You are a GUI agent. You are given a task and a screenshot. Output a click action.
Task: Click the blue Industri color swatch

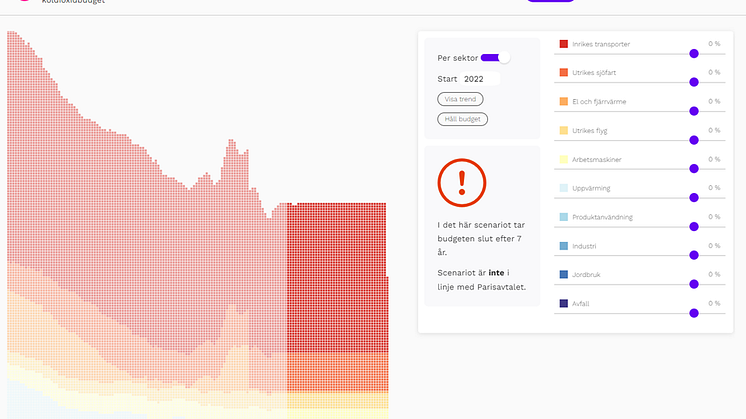point(564,246)
